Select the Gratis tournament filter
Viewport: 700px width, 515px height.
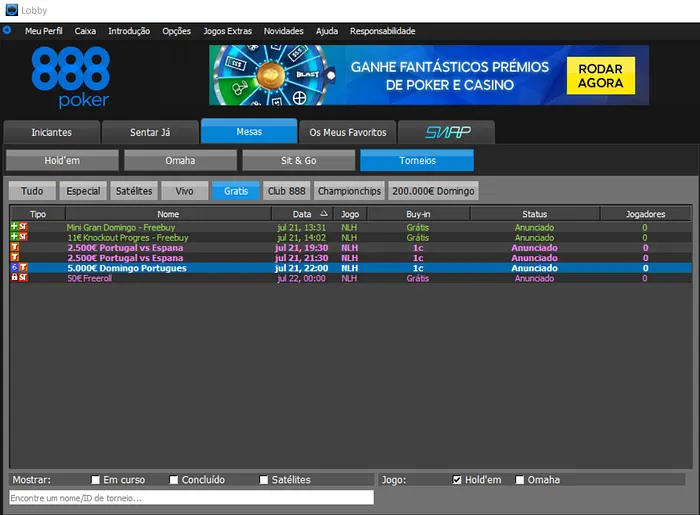click(236, 191)
